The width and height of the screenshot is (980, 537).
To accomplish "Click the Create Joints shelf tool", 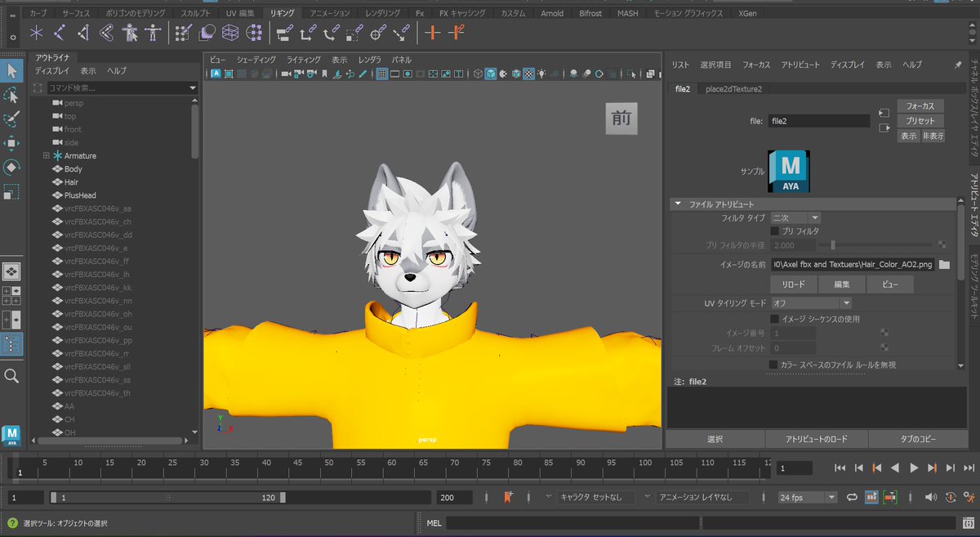I will click(x=60, y=34).
